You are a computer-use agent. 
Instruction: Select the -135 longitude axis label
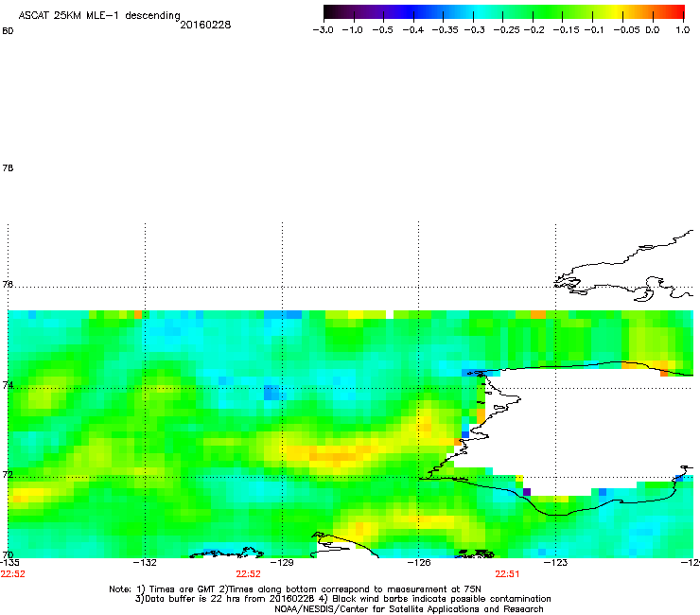pyautogui.click(x=9, y=562)
